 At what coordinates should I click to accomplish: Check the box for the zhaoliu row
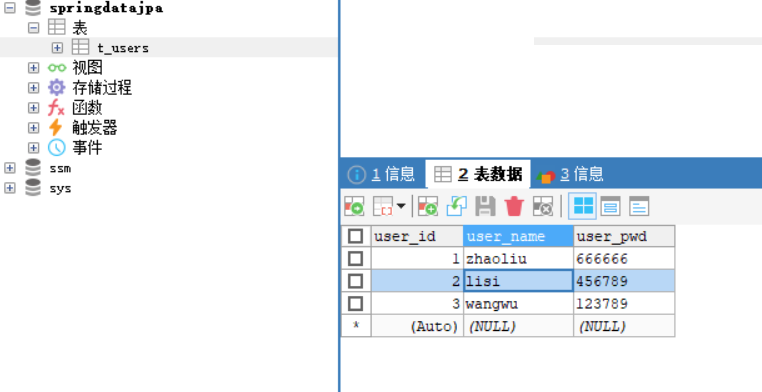[x=356, y=258]
